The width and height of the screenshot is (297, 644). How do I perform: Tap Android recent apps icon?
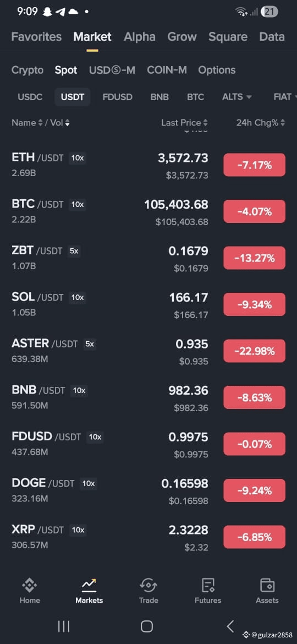point(64,626)
